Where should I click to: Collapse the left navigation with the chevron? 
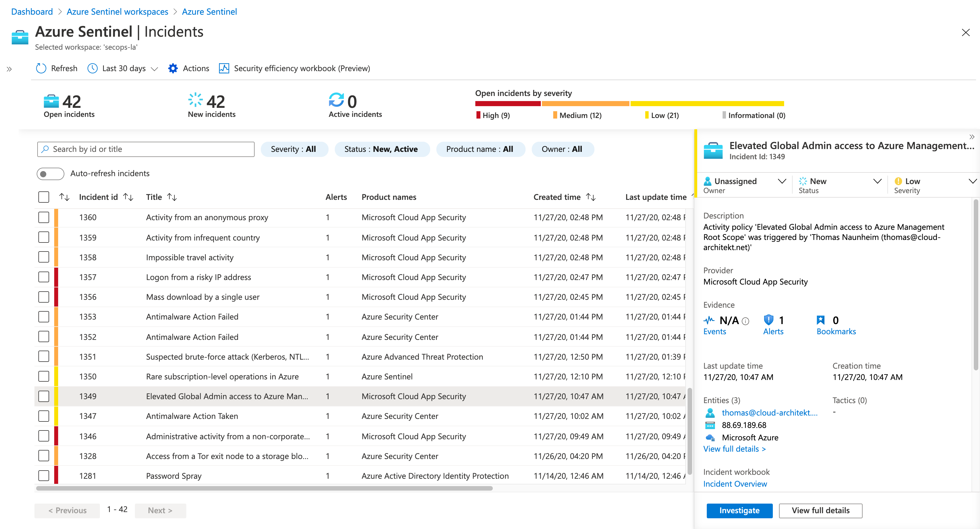coord(9,69)
